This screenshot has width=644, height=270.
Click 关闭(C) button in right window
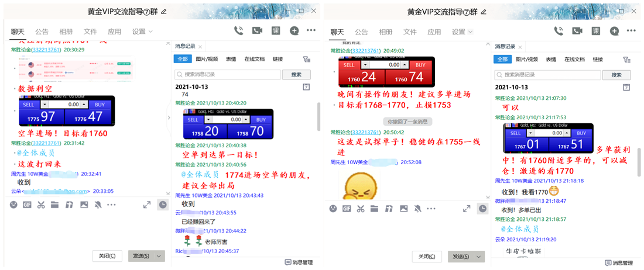[x=427, y=257]
